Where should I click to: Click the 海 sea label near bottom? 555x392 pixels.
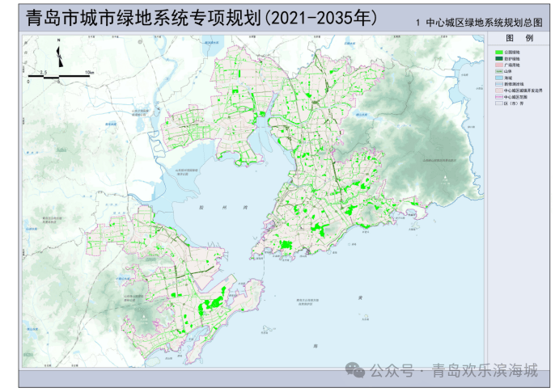click(x=315, y=346)
